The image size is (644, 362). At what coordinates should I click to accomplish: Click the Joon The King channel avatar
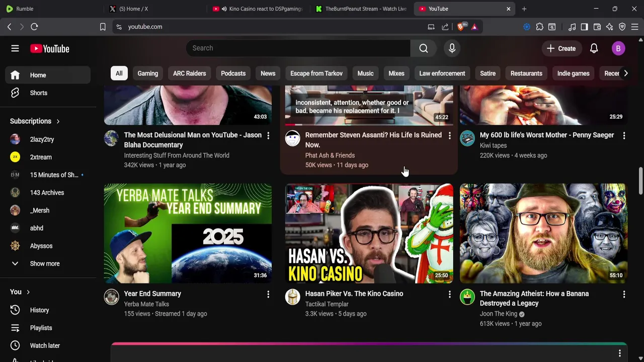pos(467,297)
